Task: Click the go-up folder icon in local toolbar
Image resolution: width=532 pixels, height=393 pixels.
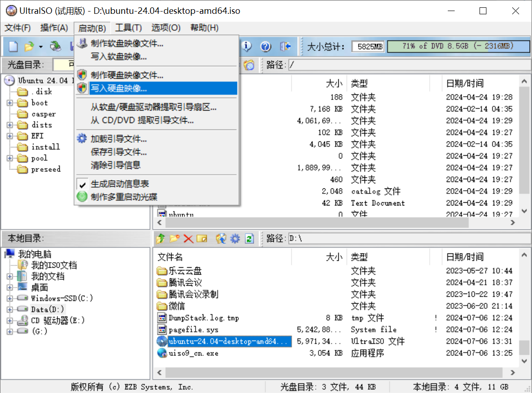Action: [x=161, y=239]
